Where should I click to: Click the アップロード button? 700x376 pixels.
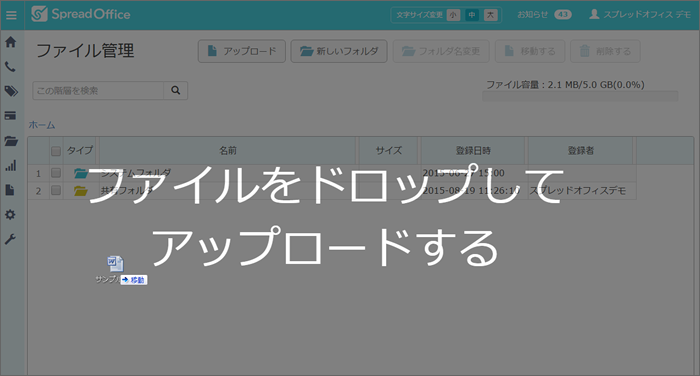(x=242, y=51)
